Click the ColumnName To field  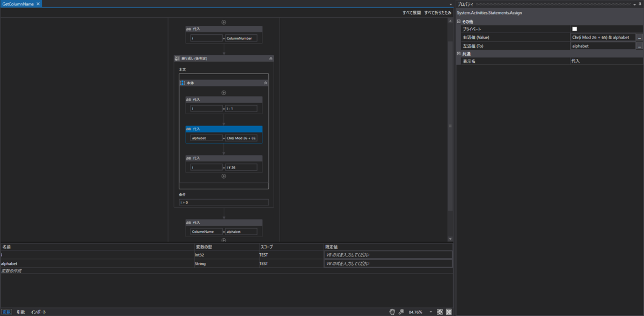[206, 231]
